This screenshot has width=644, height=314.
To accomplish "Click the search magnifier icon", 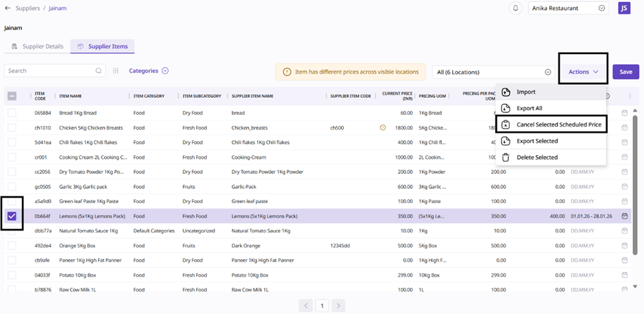I will [x=99, y=70].
